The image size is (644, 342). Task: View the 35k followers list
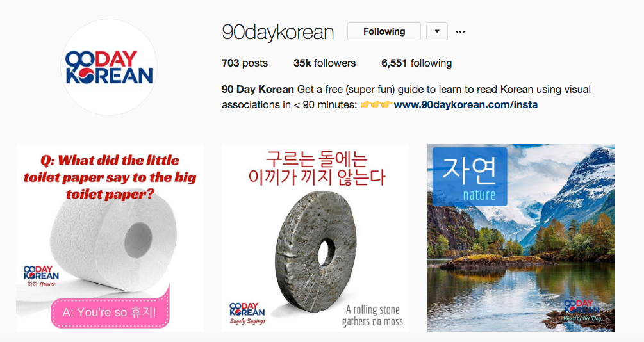324,63
